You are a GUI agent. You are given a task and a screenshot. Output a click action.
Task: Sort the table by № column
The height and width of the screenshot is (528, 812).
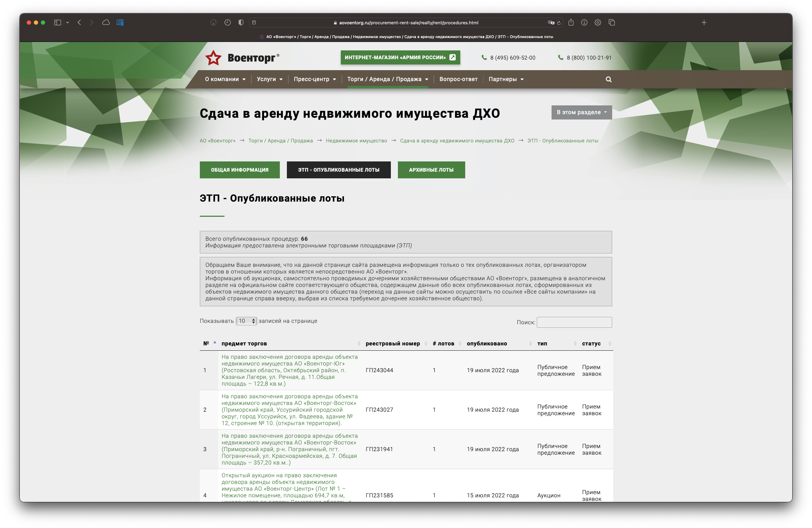(x=209, y=343)
